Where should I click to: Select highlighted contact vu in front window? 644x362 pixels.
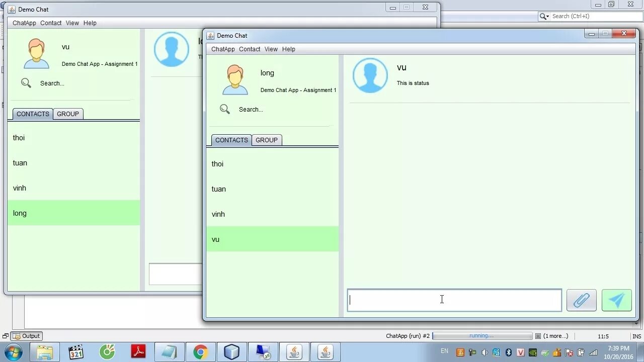tap(272, 239)
